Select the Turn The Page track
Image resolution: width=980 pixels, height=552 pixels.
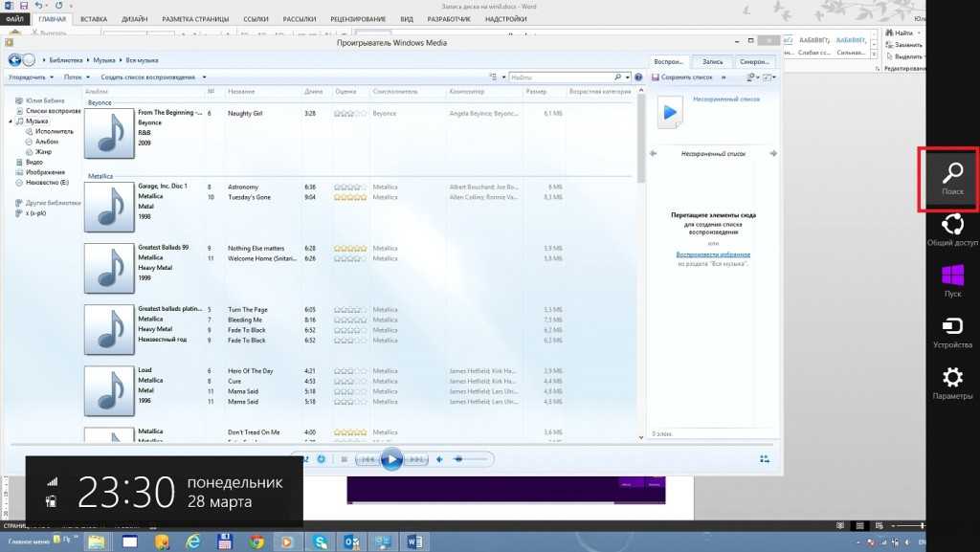pos(248,309)
